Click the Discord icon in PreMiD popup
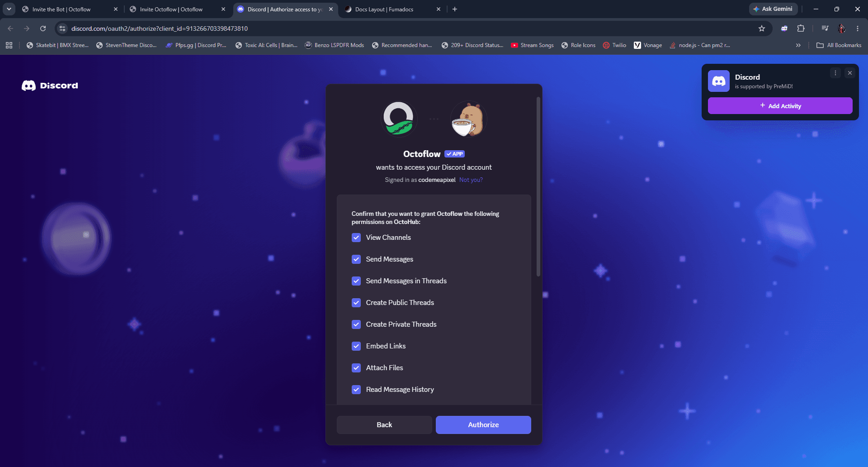 [719, 81]
